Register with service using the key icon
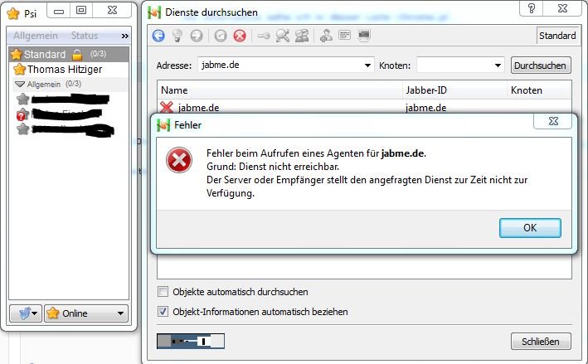 264,36
